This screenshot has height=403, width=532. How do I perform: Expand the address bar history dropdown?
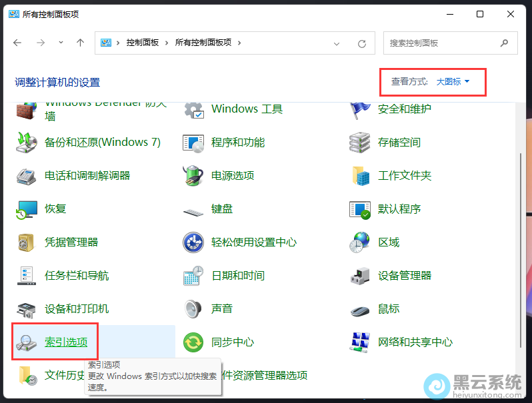coord(337,43)
